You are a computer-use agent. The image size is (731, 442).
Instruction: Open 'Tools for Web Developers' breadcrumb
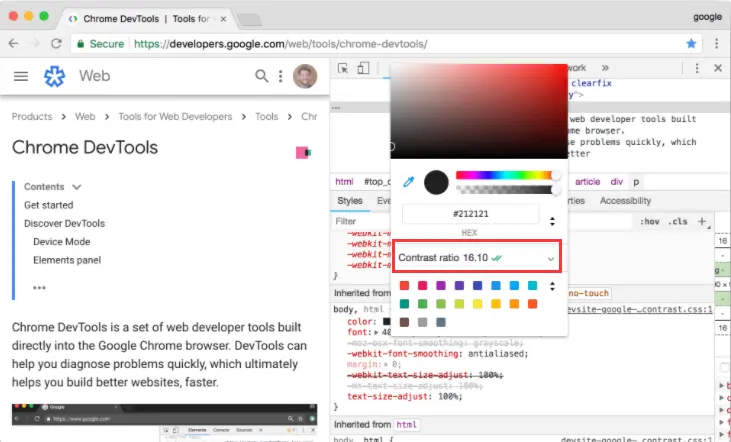(175, 117)
